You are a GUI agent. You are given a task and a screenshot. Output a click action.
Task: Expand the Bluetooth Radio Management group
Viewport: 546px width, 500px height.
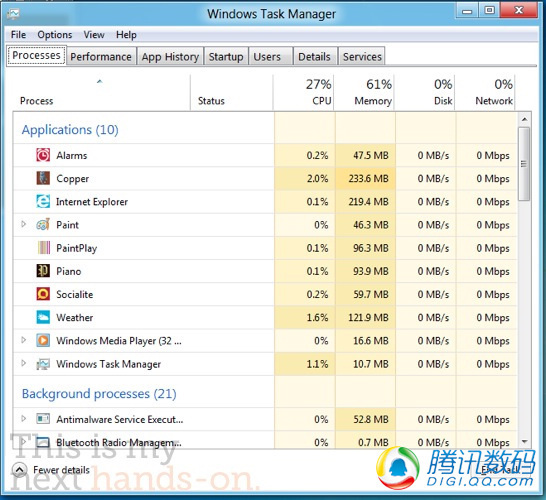(24, 442)
